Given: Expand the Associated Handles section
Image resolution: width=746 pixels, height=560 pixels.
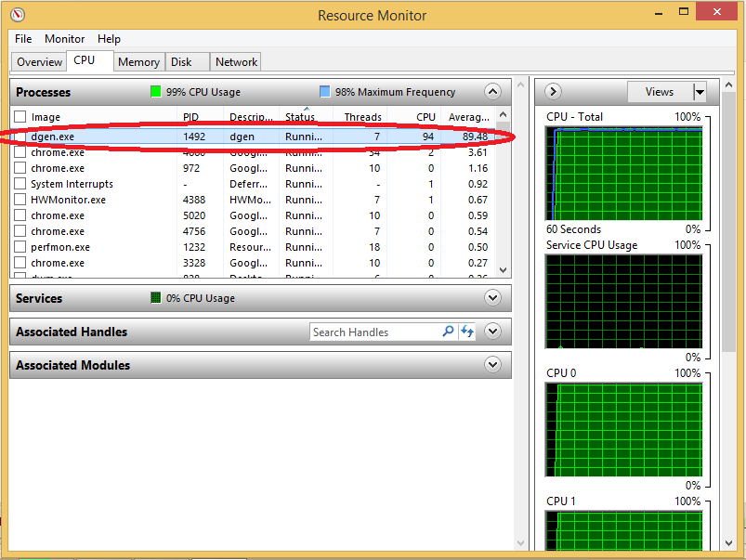Looking at the screenshot, I should click(492, 332).
